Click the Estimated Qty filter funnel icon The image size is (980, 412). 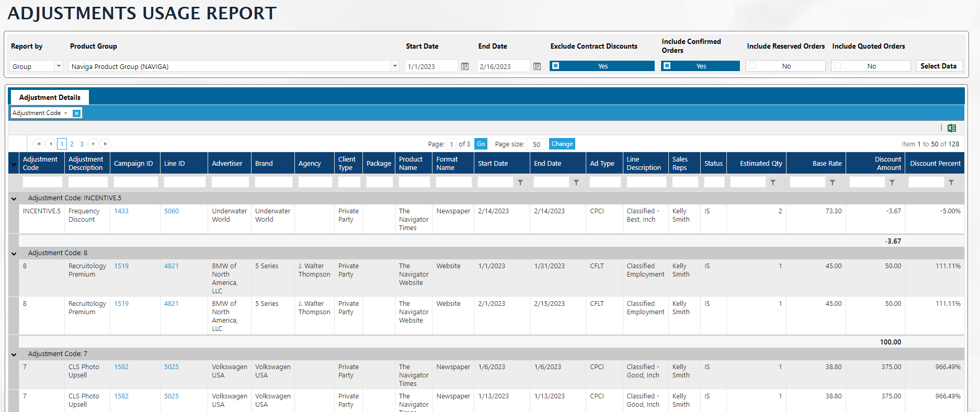pyautogui.click(x=773, y=182)
